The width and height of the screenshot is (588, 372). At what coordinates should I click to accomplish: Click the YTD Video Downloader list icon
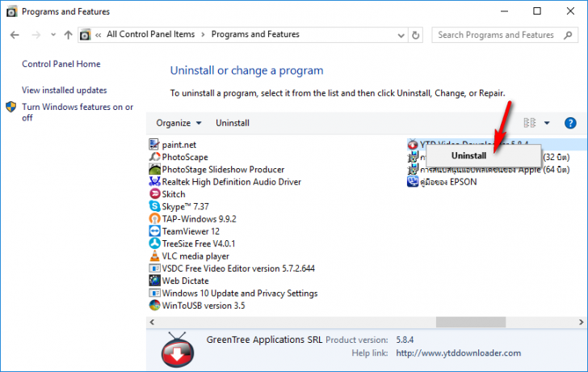click(413, 145)
